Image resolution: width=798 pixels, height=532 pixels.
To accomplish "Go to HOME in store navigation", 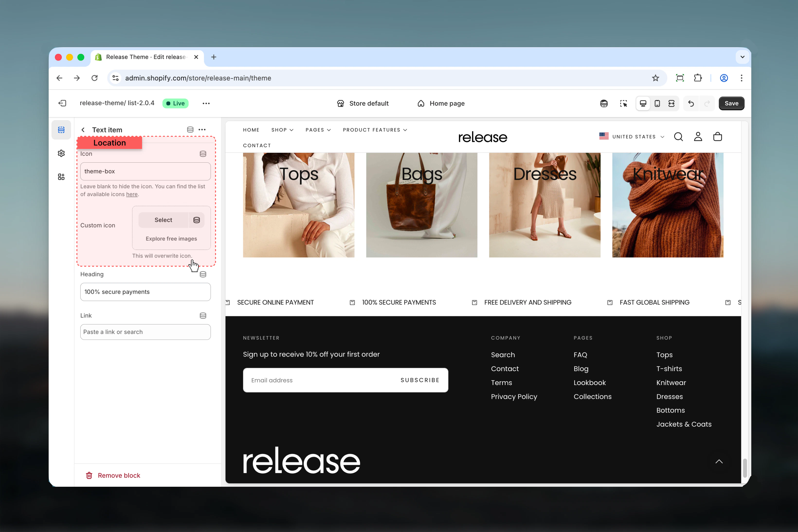I will tap(251, 130).
